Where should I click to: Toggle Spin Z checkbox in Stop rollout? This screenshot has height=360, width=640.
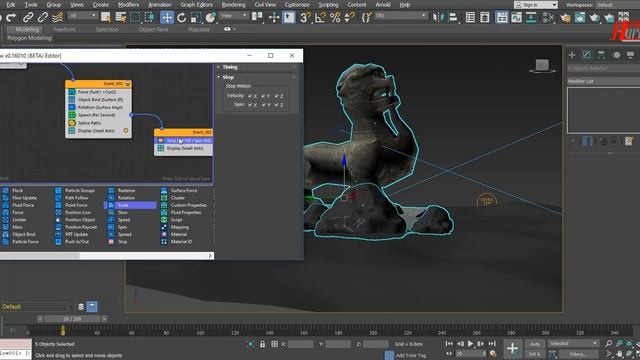(x=276, y=105)
